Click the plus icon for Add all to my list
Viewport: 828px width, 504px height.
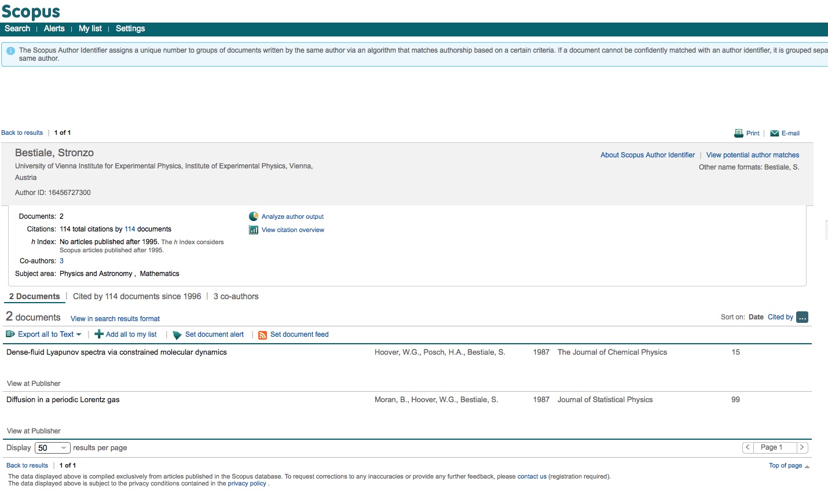click(x=99, y=334)
